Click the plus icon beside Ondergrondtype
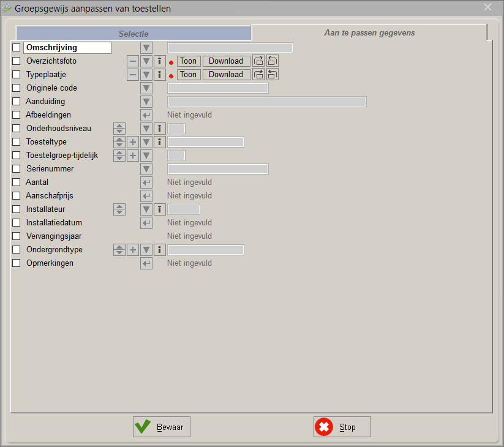Viewport: 504px width, 447px height. click(133, 250)
